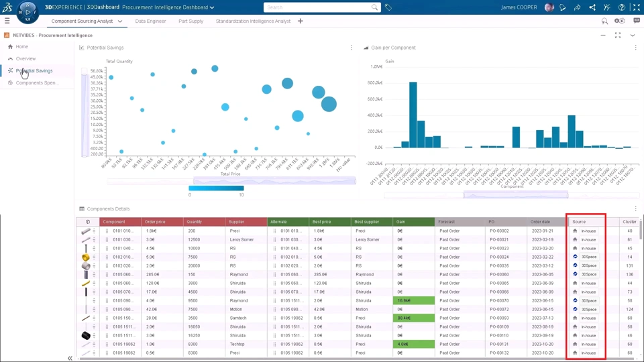Click the 4.0k€ gain cell

414,345
